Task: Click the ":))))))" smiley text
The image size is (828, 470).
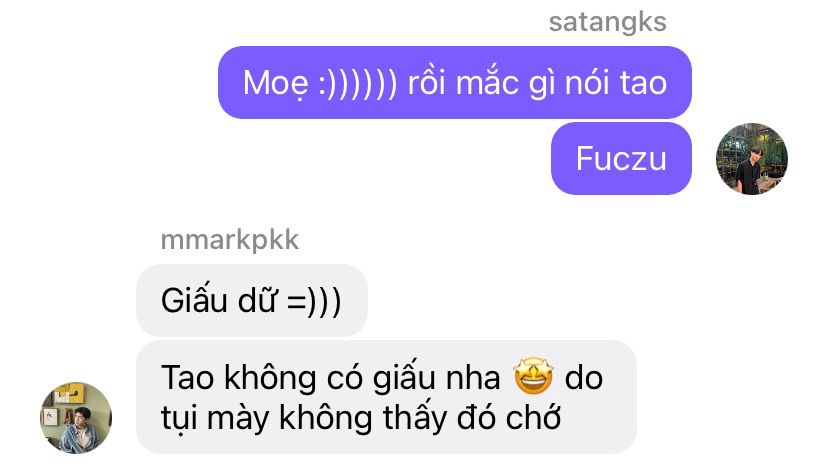Action: (x=357, y=83)
